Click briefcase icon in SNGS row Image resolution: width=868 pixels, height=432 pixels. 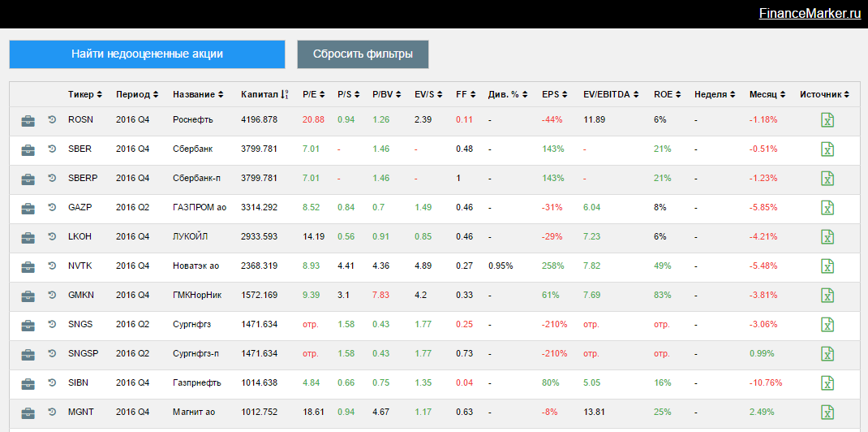click(28, 325)
